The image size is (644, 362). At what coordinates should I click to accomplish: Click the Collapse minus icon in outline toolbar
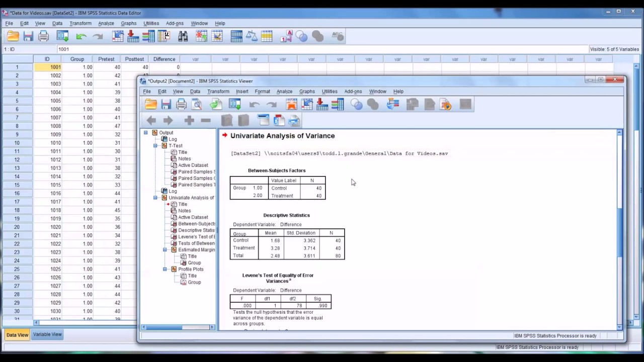(x=205, y=120)
